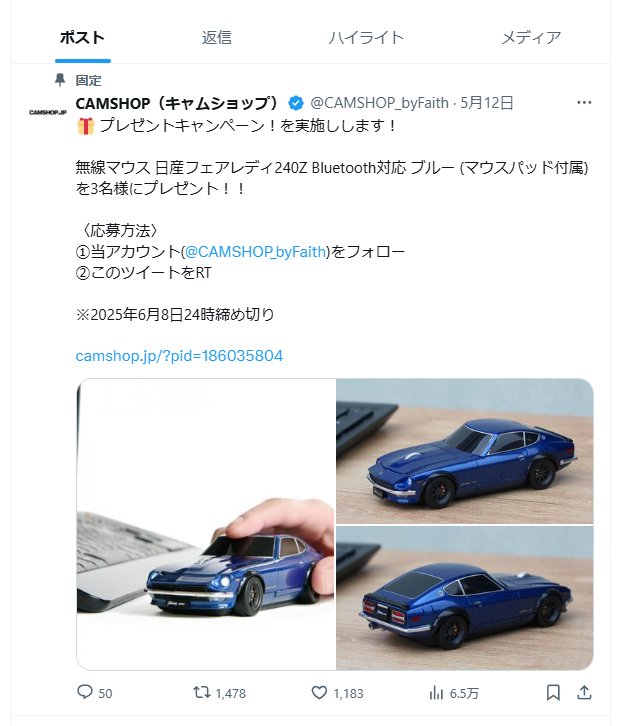The width and height of the screenshot is (629, 726).
Task: Bookmark this pinned post
Action: (x=553, y=693)
